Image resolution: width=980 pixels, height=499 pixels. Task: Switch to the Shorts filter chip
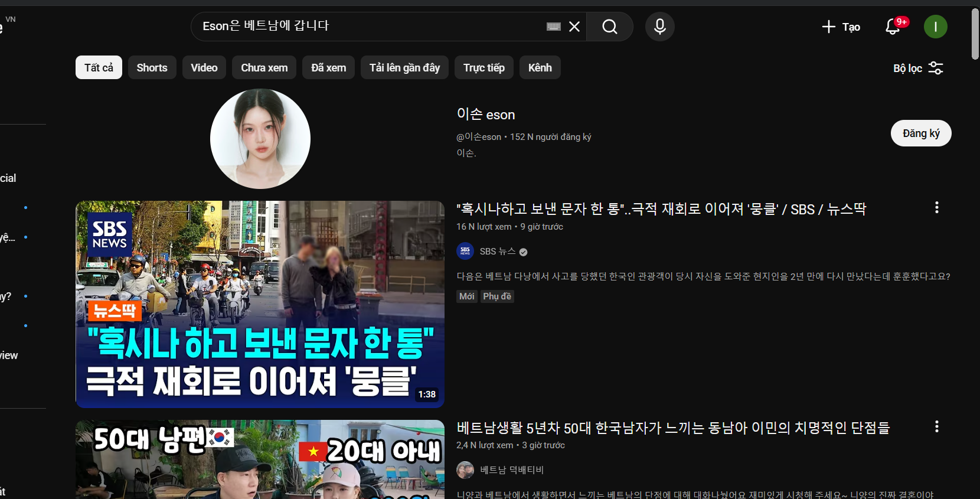click(x=152, y=67)
